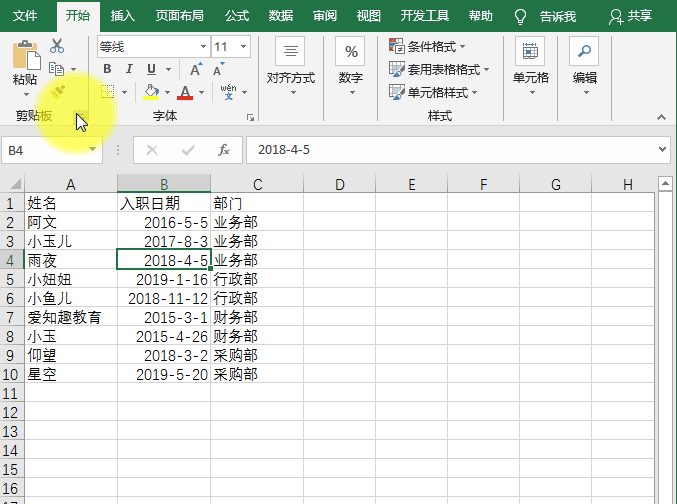Viewport: 677px width, 504px height.
Task: Select cell containing 爱知趣教育
Action: [71, 317]
